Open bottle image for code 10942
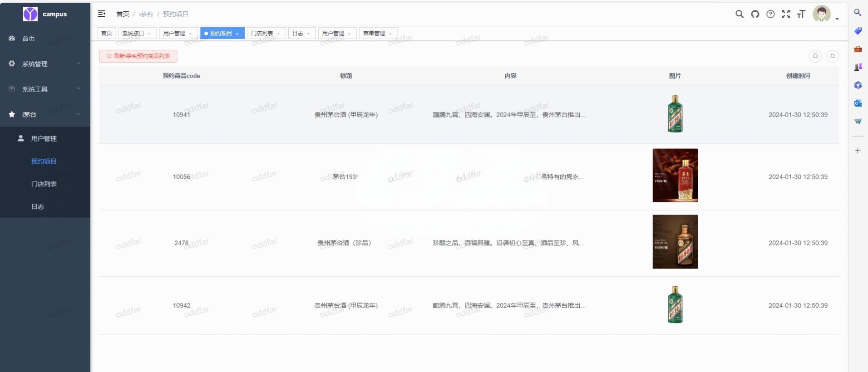868x372 pixels. coord(675,304)
